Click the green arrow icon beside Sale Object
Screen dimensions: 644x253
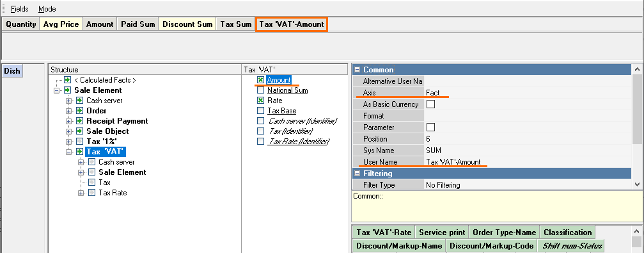point(80,131)
